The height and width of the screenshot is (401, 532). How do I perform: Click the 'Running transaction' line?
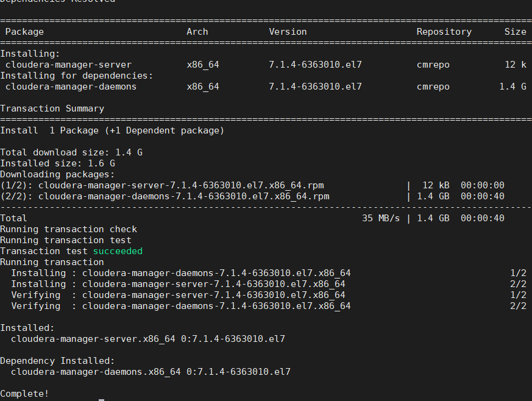pos(52,262)
